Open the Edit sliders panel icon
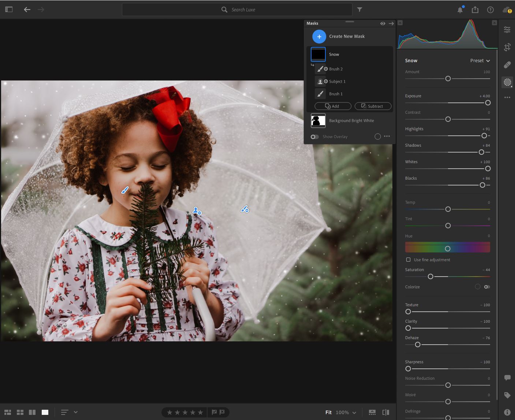This screenshot has width=515, height=420. [x=507, y=30]
